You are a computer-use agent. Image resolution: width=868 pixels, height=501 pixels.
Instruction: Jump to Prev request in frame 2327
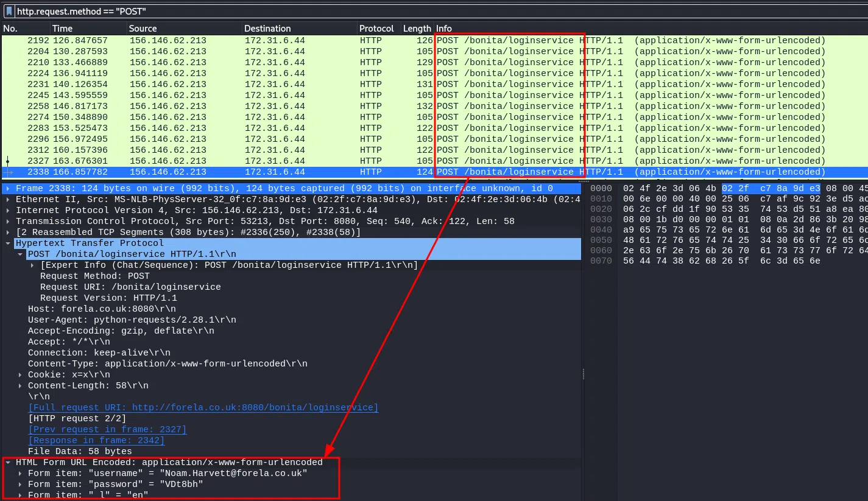click(x=107, y=430)
